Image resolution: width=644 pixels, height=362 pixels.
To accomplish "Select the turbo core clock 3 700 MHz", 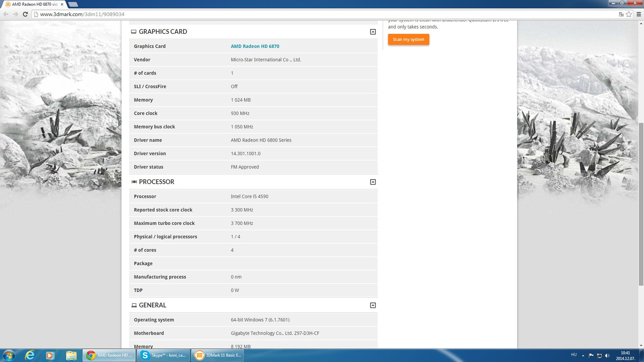I will (x=242, y=223).
